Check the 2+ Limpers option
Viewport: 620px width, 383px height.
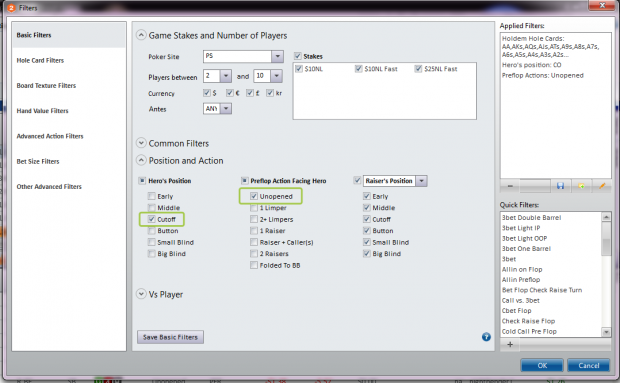[254, 219]
